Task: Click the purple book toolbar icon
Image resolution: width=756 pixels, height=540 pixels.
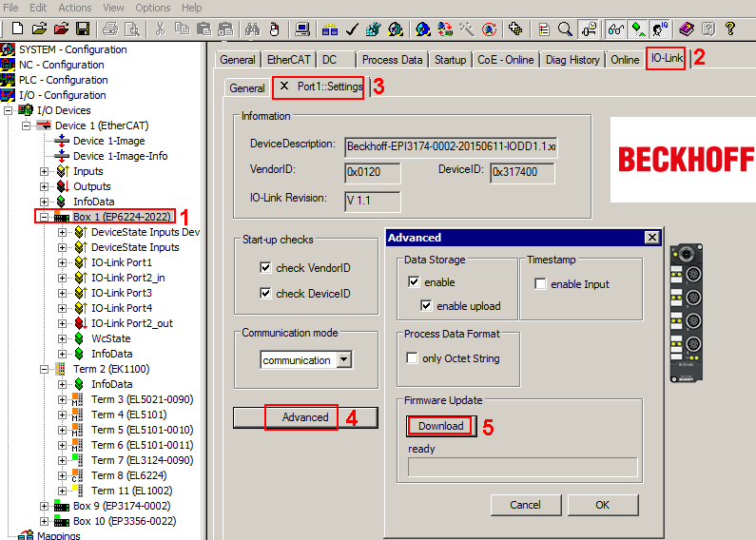Action: tap(686, 29)
